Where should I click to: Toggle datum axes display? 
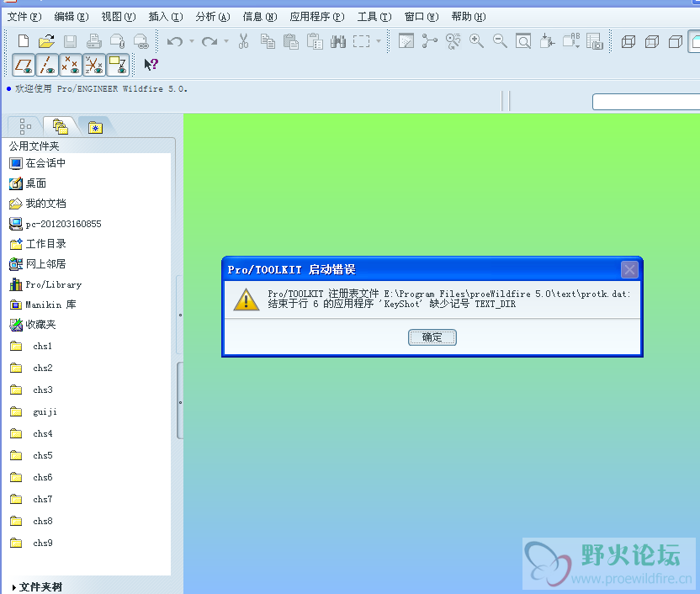coord(47,65)
